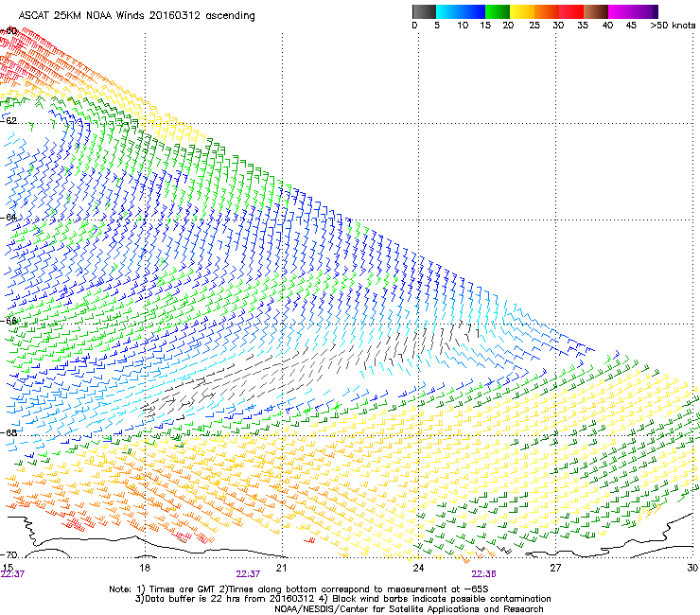Screen dimensions: 700x615
Task: Click the title 'ASCAT 25KM NOAA Winds 20160312 ascending'
Action: (136, 16)
